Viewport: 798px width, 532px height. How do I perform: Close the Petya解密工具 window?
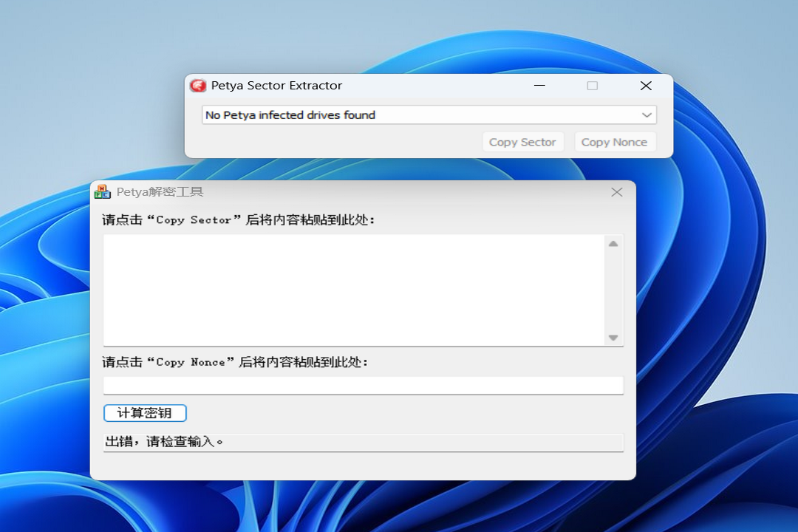click(x=617, y=192)
